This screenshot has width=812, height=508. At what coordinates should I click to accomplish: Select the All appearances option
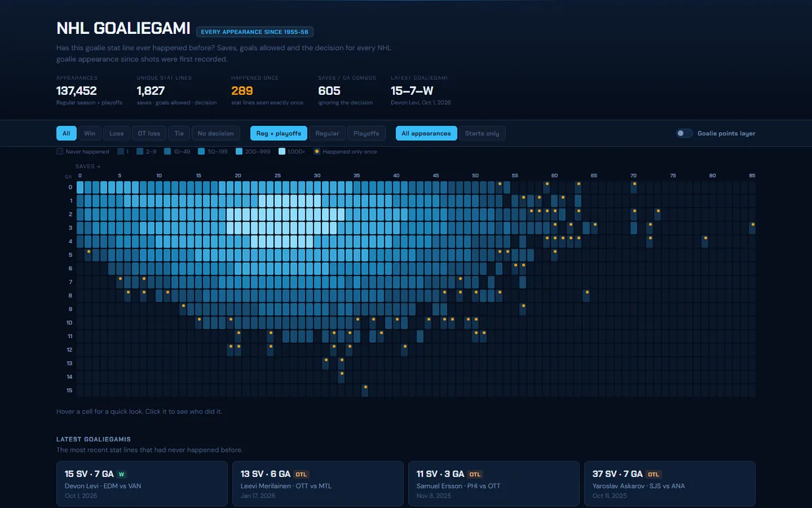tap(426, 133)
